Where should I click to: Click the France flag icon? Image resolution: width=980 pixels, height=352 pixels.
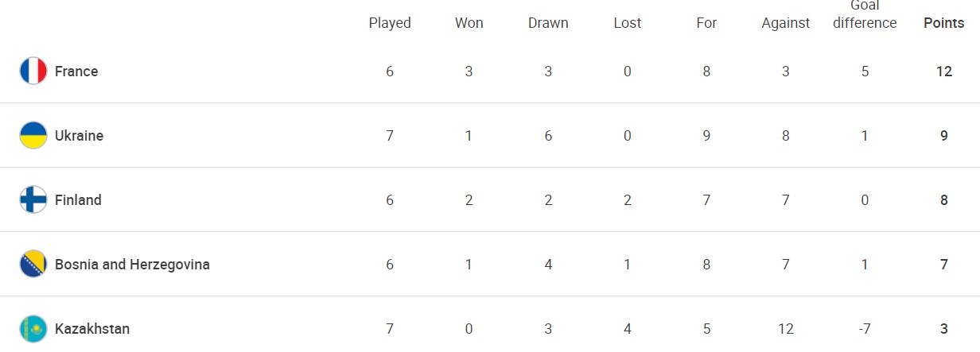(33, 72)
